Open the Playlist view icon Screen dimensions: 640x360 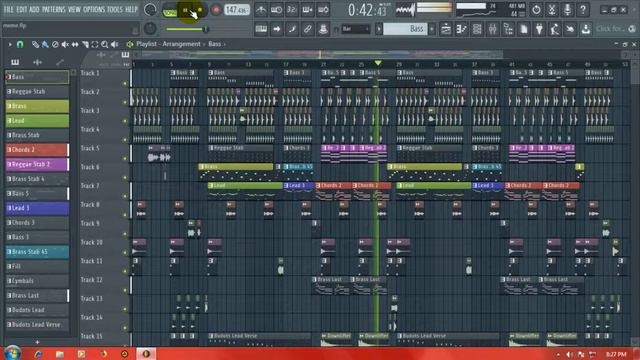point(446,29)
